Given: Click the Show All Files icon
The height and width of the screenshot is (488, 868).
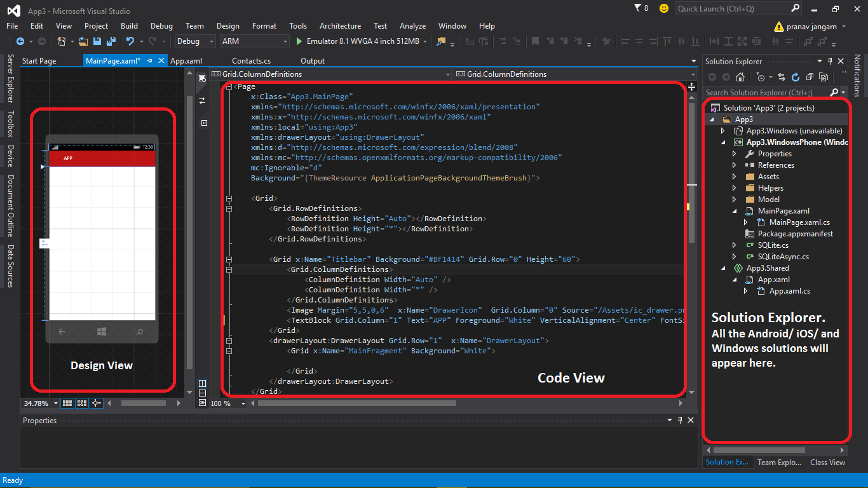Looking at the screenshot, I should 824,77.
